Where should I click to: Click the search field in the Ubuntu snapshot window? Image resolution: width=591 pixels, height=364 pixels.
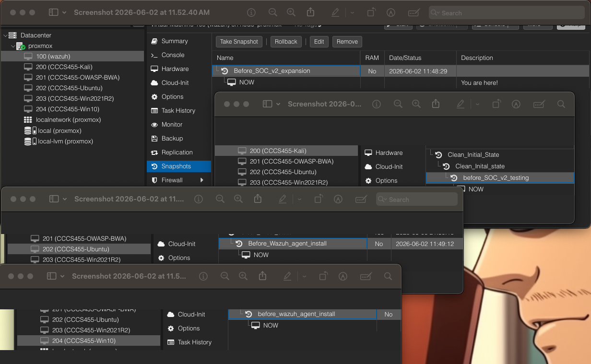pyautogui.click(x=416, y=199)
